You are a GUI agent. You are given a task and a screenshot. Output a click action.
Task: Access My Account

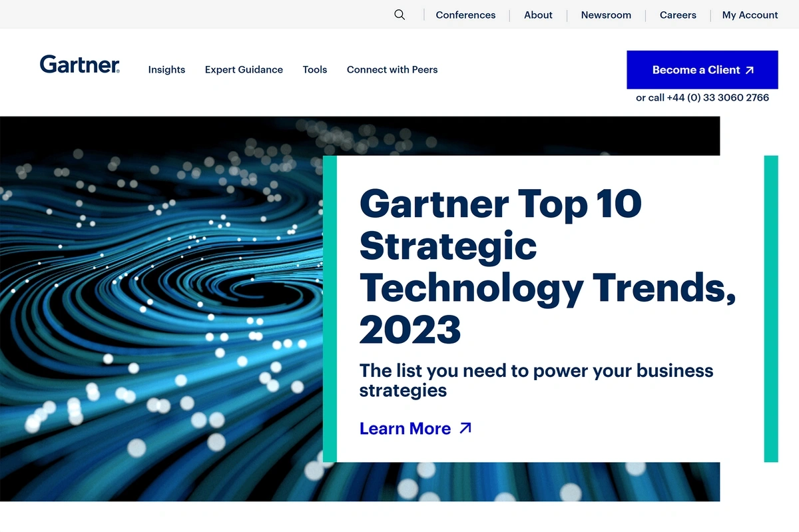click(x=750, y=15)
